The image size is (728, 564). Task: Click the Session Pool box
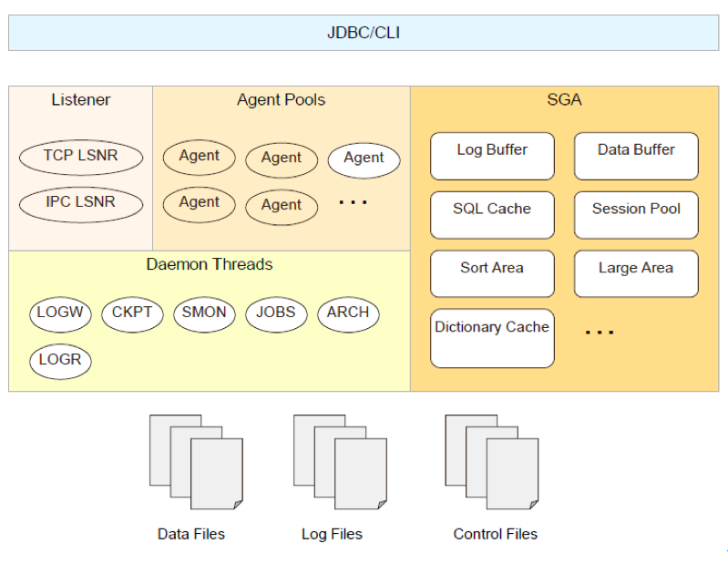pyautogui.click(x=636, y=215)
